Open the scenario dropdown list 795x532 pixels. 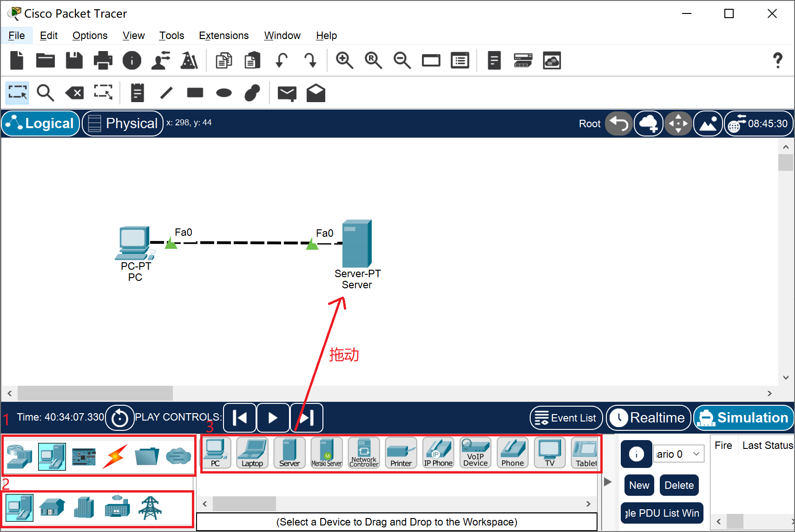click(679, 454)
